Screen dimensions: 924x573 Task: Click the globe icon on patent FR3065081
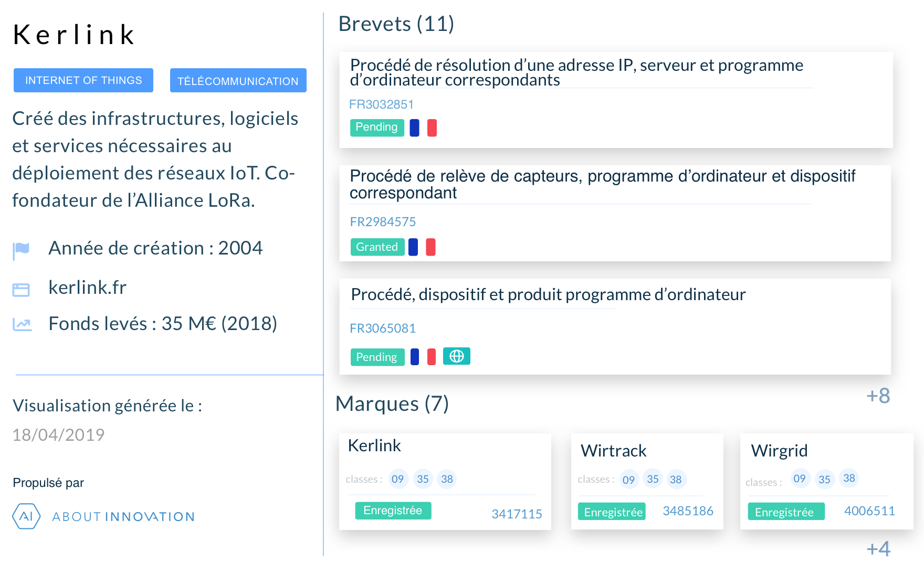click(x=456, y=356)
